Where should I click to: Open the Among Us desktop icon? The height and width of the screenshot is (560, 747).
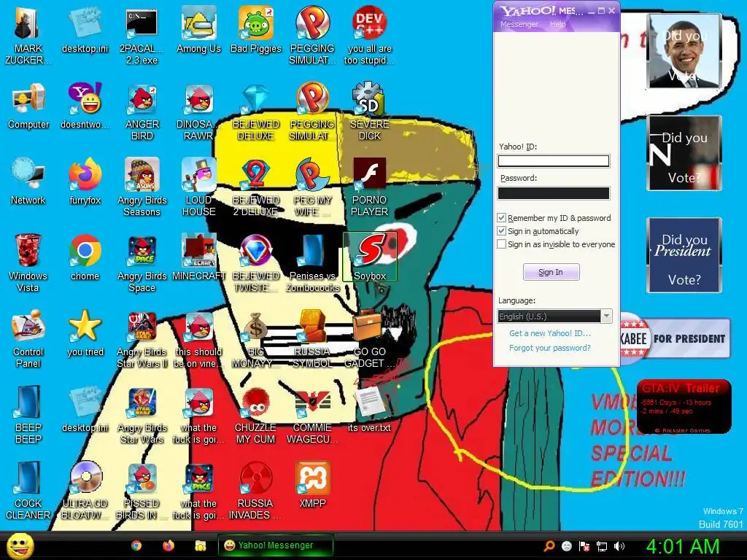click(x=198, y=31)
